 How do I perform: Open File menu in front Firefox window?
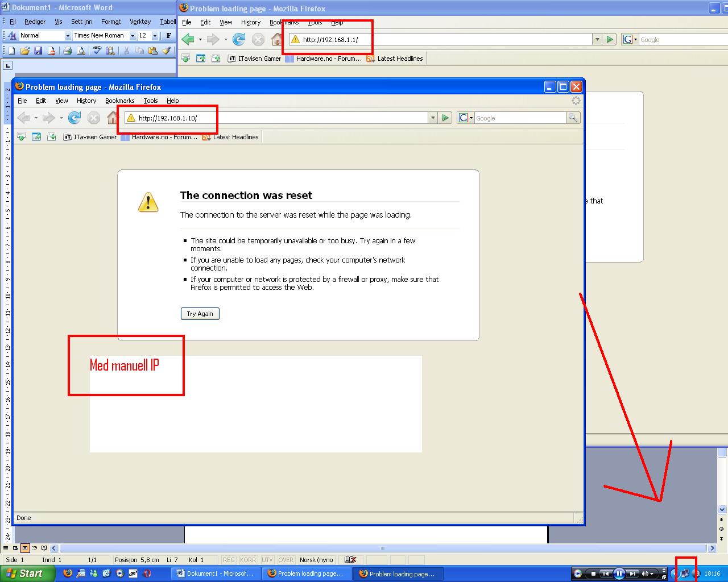pyautogui.click(x=22, y=101)
